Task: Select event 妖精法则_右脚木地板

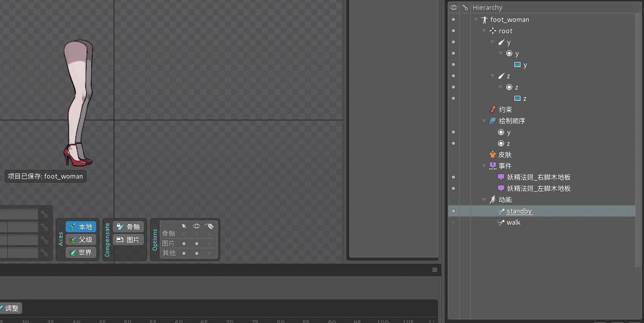Action: 538,177
